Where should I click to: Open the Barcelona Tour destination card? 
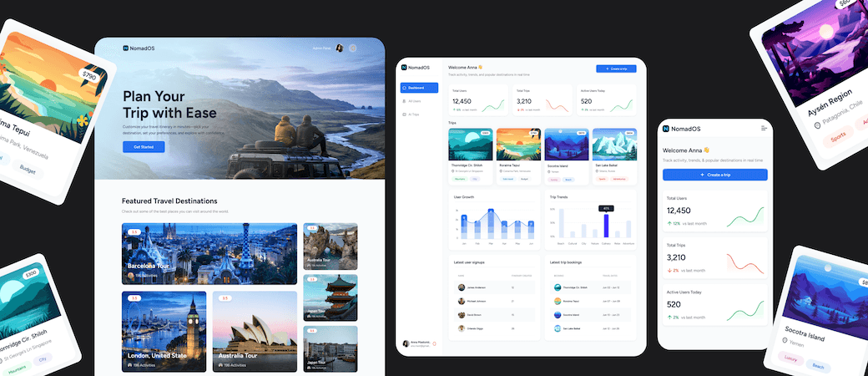coord(209,254)
